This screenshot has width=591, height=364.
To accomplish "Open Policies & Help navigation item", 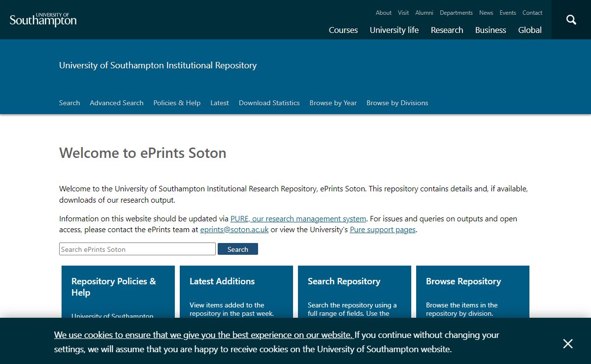I will [177, 103].
